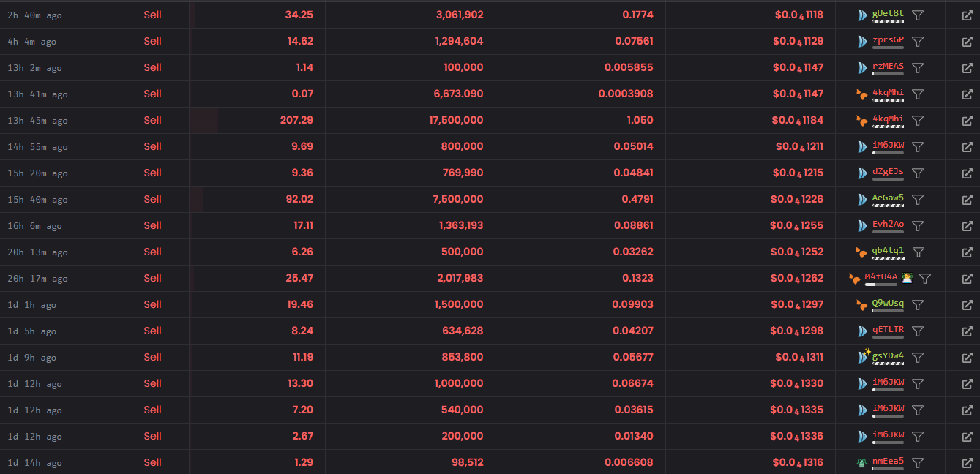Open external link for the gUet8t transaction

[967, 15]
